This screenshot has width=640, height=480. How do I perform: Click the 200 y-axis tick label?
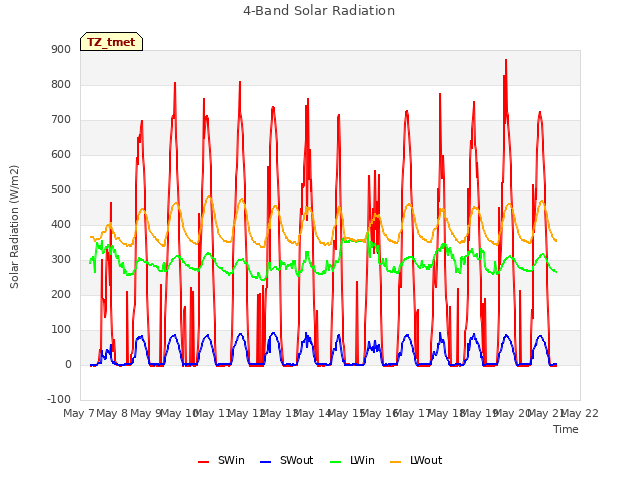pyautogui.click(x=61, y=294)
